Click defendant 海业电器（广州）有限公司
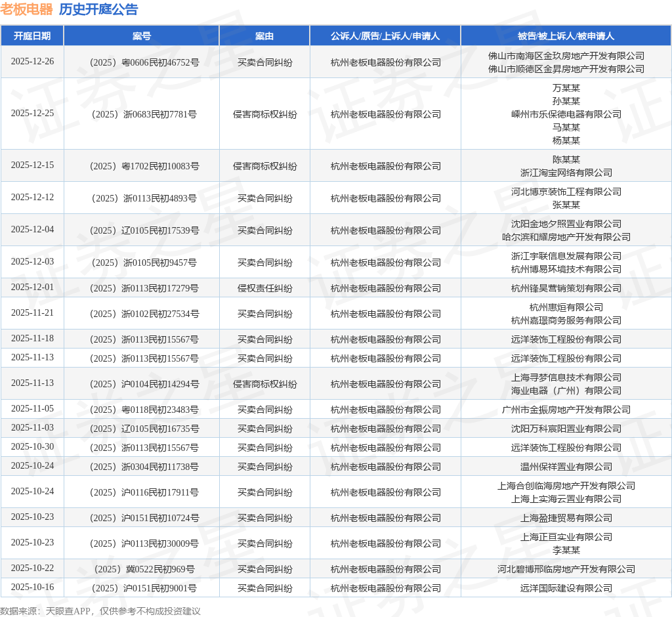The image size is (672, 617). click(x=566, y=391)
